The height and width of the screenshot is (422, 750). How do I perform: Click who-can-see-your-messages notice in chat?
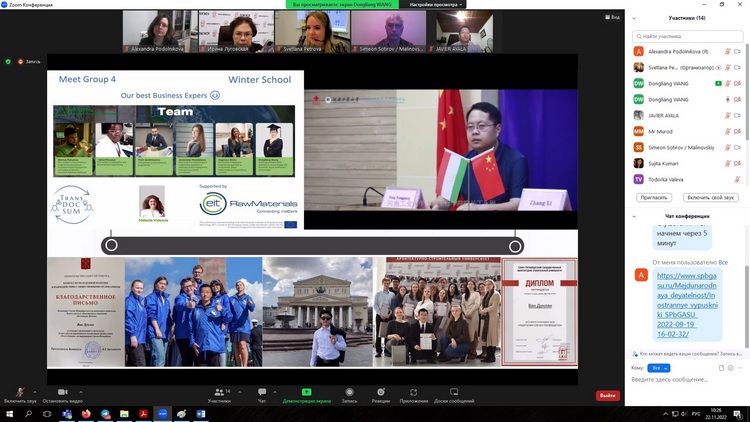tap(687, 354)
